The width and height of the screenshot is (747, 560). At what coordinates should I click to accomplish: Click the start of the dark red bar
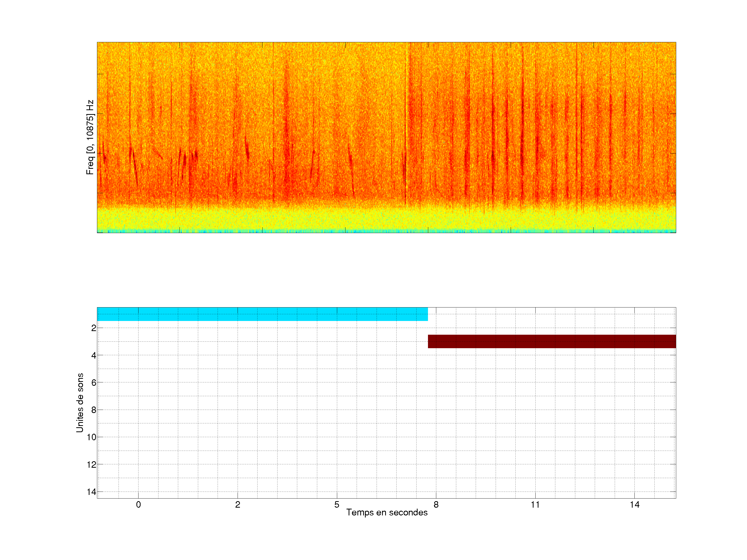pos(430,341)
